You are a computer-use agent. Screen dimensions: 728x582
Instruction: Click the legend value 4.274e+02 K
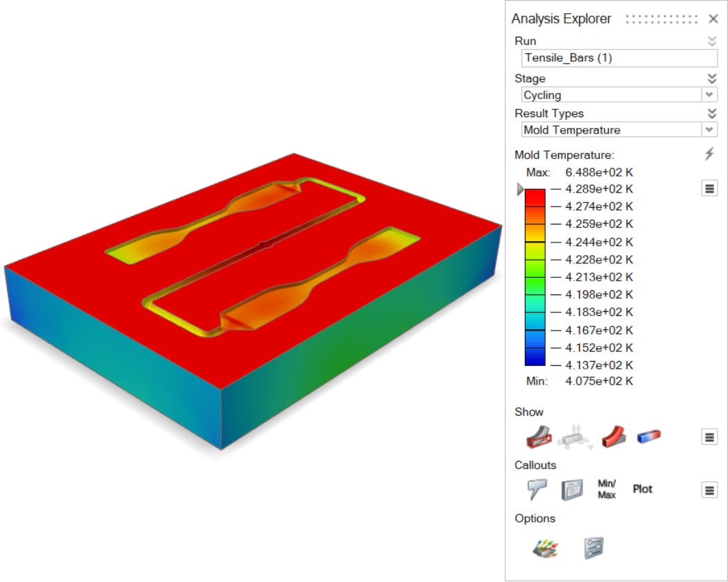pyautogui.click(x=599, y=206)
